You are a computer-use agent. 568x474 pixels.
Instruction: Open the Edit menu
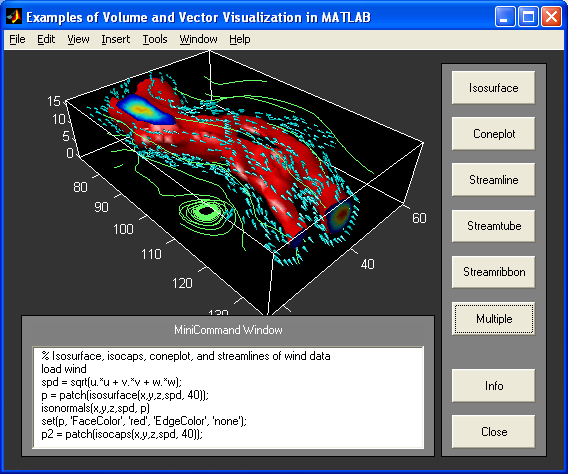click(46, 39)
